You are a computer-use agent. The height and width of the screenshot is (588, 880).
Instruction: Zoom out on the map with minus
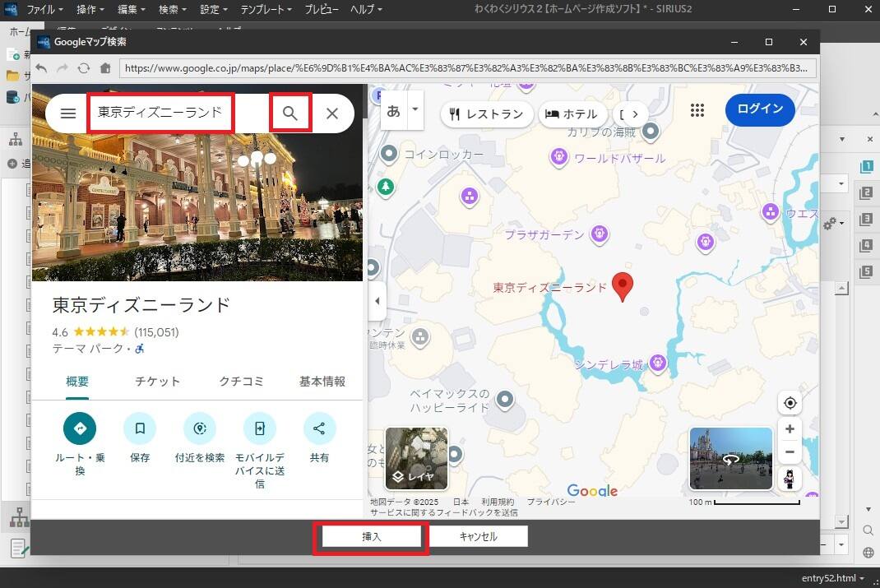790,452
